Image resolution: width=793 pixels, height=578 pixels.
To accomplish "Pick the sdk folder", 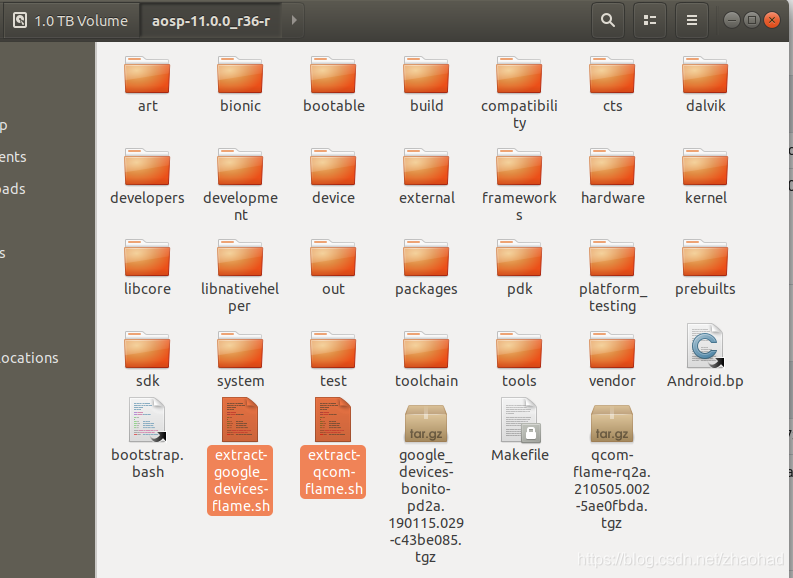I will point(147,350).
